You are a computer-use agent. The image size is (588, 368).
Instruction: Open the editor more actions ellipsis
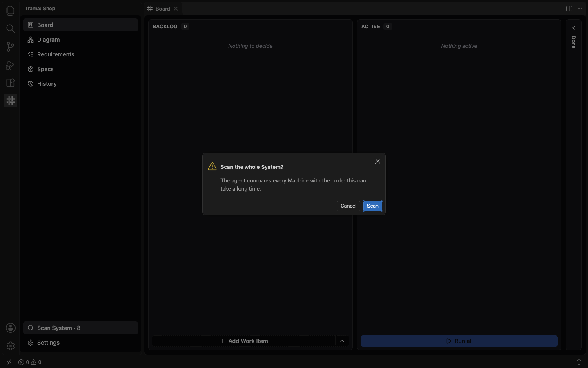point(580,9)
